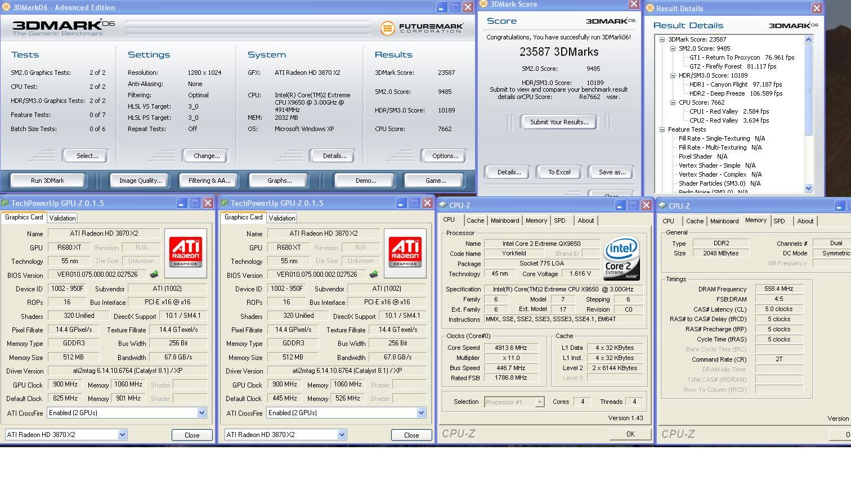The height and width of the screenshot is (504, 851).
Task: Select GT1 - Return To Proxycon result row
Action: pos(741,57)
